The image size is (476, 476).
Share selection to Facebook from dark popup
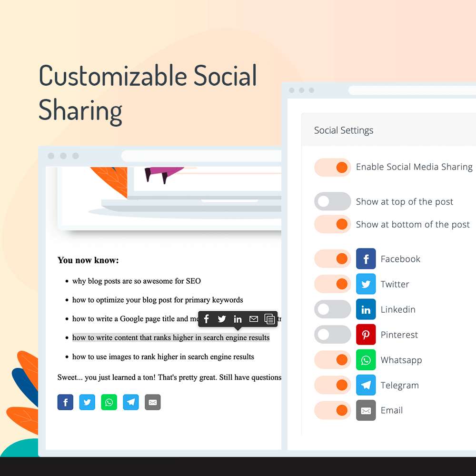pos(207,319)
